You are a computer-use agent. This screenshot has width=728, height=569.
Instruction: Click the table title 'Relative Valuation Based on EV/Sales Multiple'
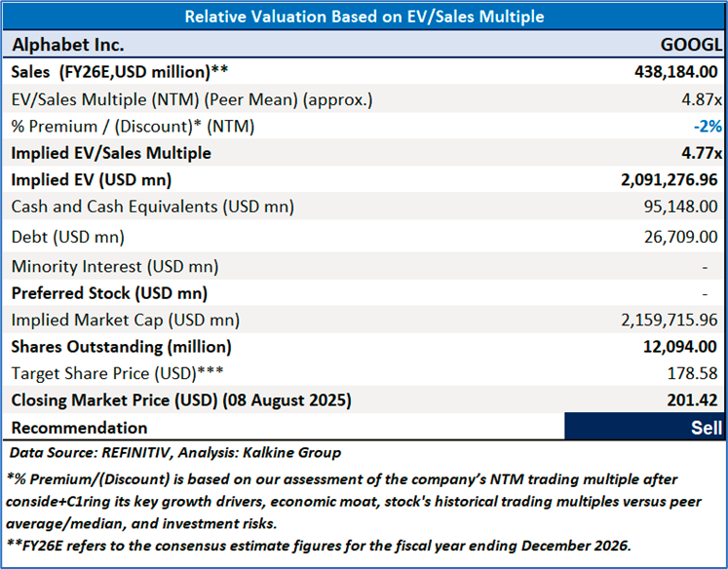364,17
